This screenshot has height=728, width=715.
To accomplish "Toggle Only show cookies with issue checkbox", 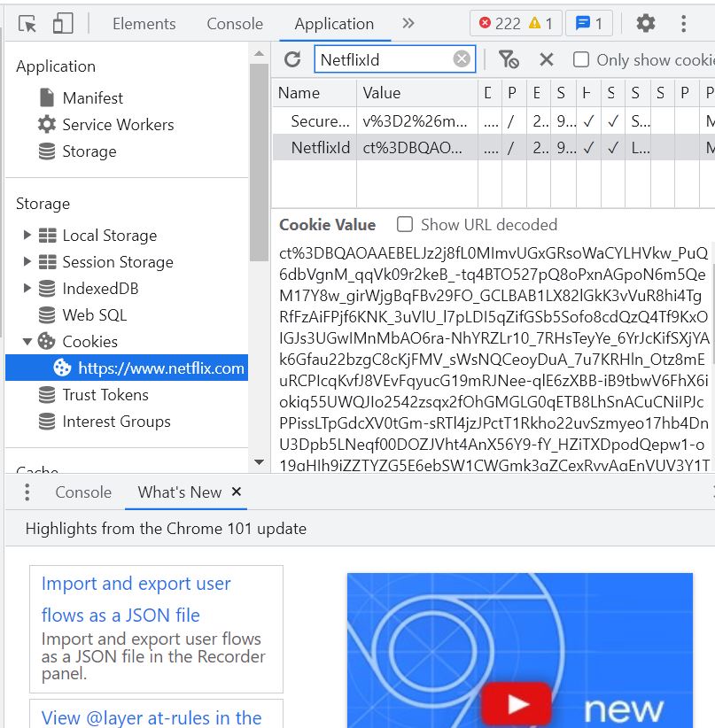I will [x=581, y=59].
